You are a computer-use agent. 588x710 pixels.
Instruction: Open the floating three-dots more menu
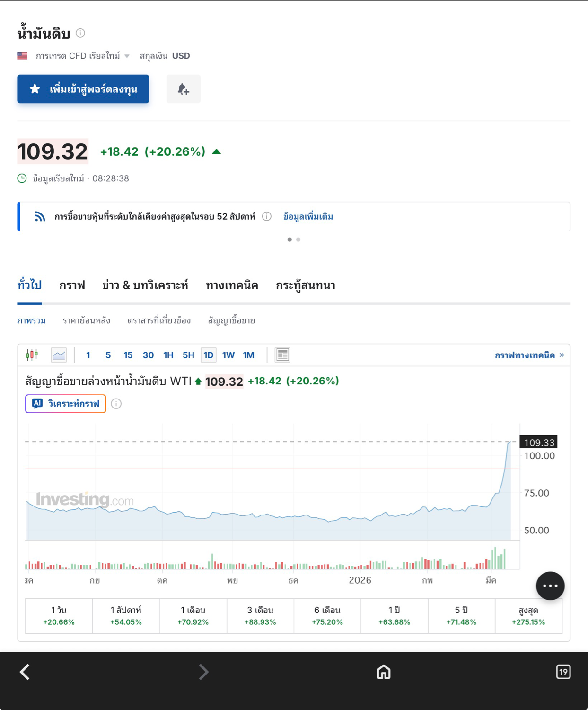550,586
